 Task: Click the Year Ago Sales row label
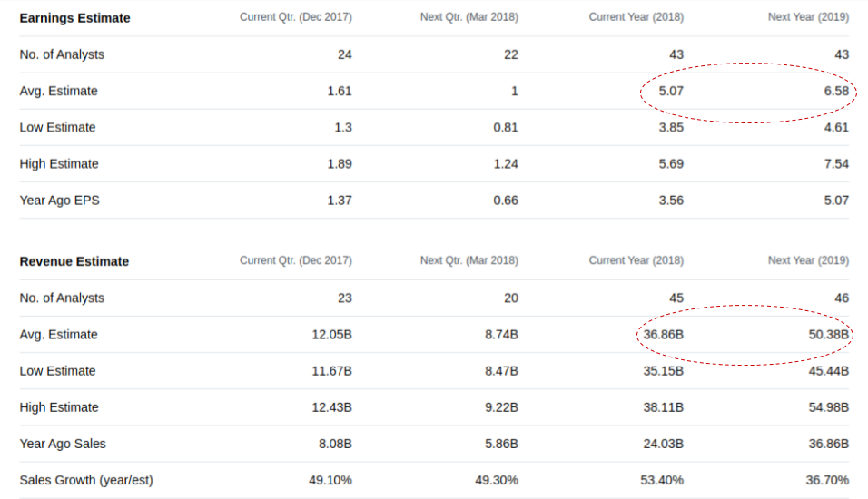63,444
